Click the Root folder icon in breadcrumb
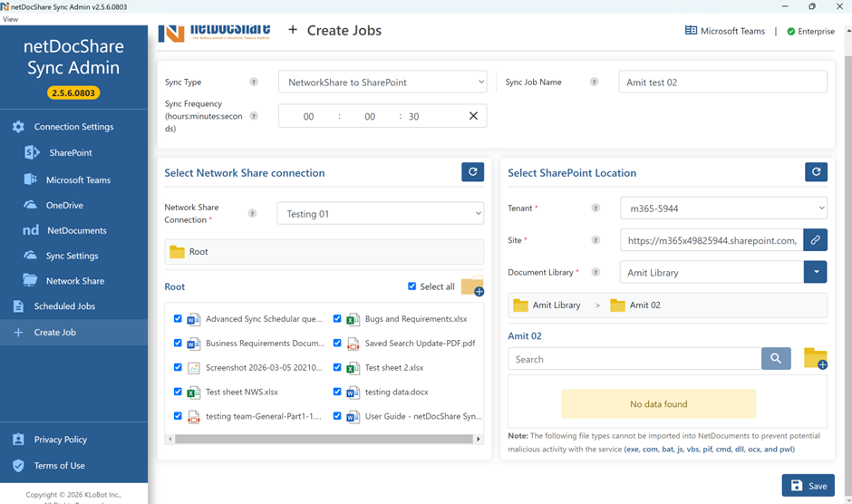Screen dimensions: 852x504 [x=177, y=252]
